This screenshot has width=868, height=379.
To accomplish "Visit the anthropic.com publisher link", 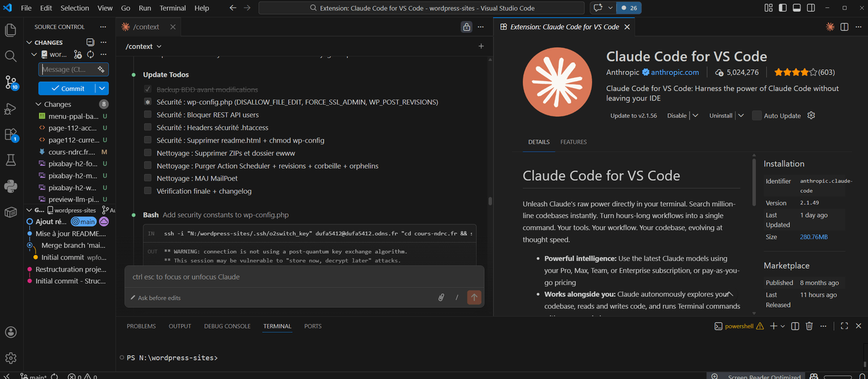I will click(x=675, y=72).
